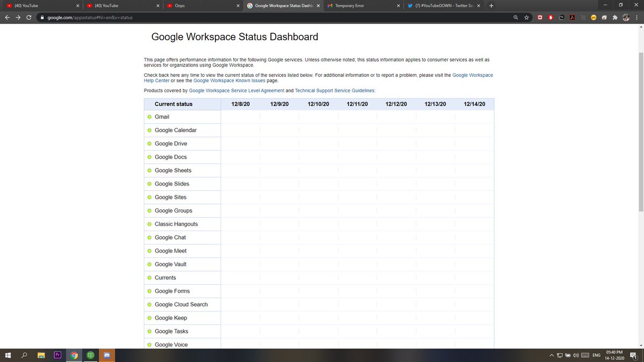Screen dimensions: 644x362
Task: Close the Google Workspace Status Dashboard tab
Action: pyautogui.click(x=319, y=6)
